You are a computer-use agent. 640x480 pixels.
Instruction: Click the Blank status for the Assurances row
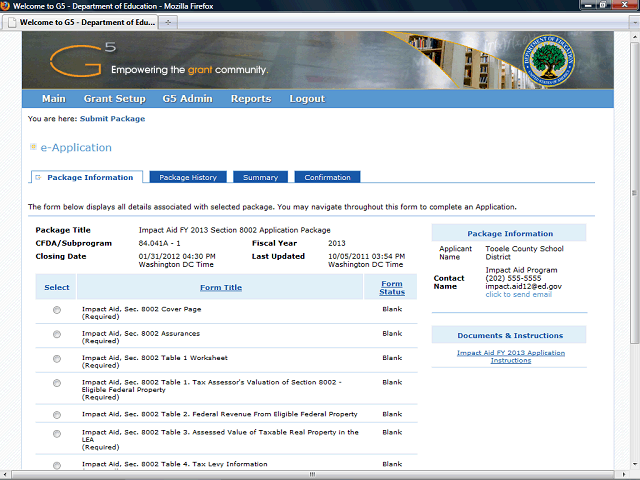coord(392,333)
